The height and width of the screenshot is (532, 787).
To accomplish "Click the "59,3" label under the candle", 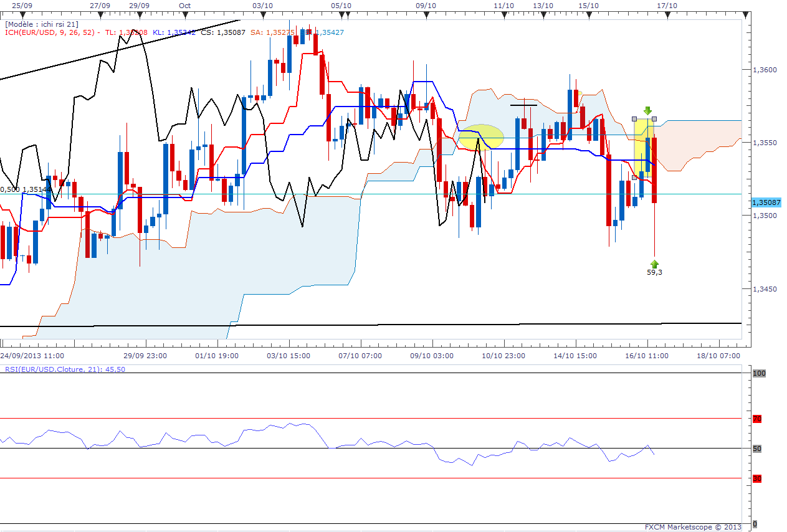I will (x=654, y=272).
